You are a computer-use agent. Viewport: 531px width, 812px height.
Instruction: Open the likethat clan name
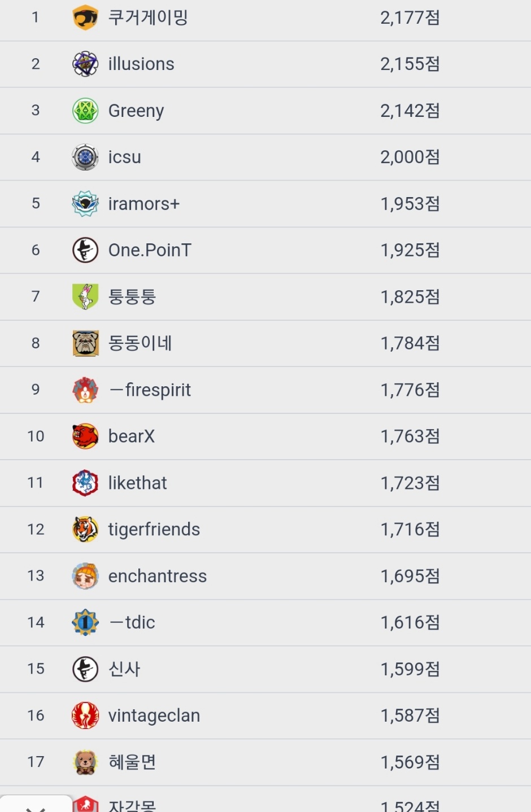[x=137, y=483]
